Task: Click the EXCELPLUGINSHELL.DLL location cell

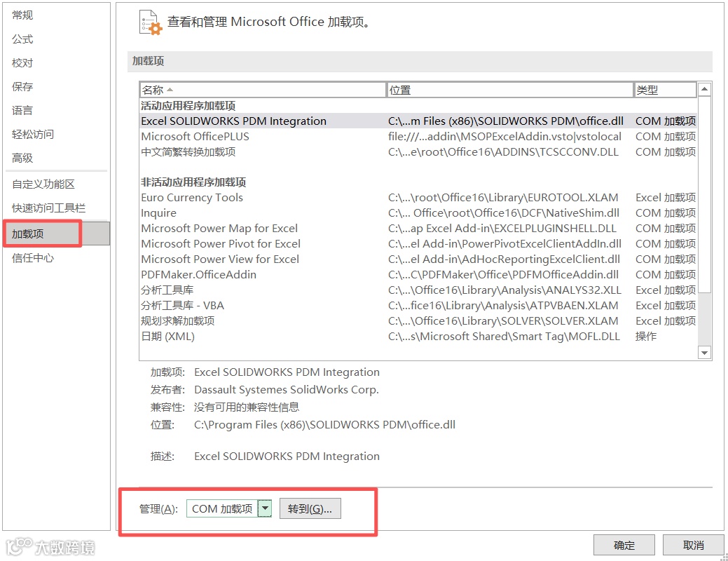Action: (x=502, y=228)
